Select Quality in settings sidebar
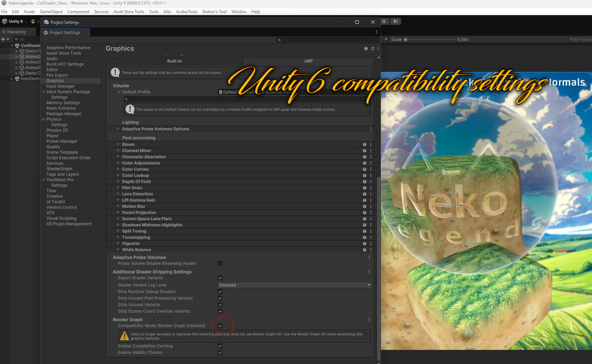 [53, 147]
